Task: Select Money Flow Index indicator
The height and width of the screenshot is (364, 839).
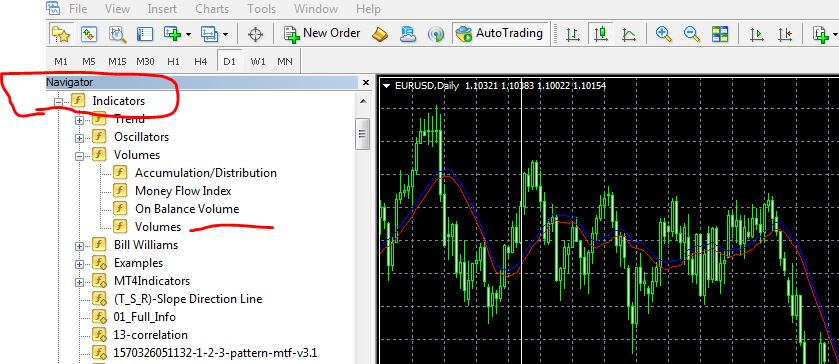Action: (x=183, y=191)
